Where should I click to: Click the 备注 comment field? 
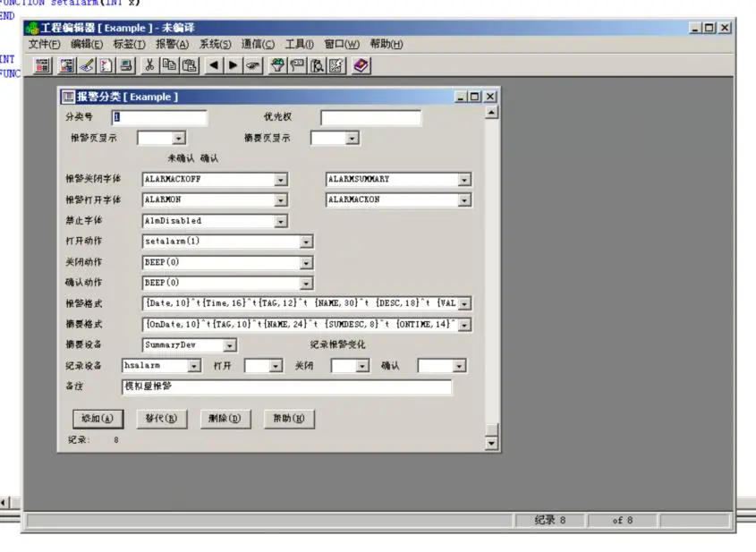point(287,386)
